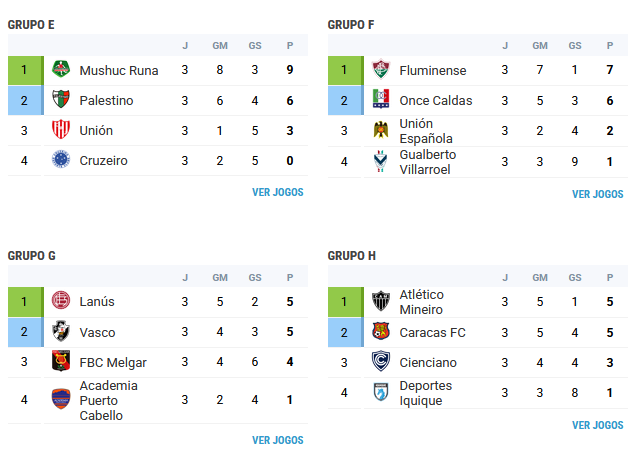Click the FBC Melgar crest

62,362
